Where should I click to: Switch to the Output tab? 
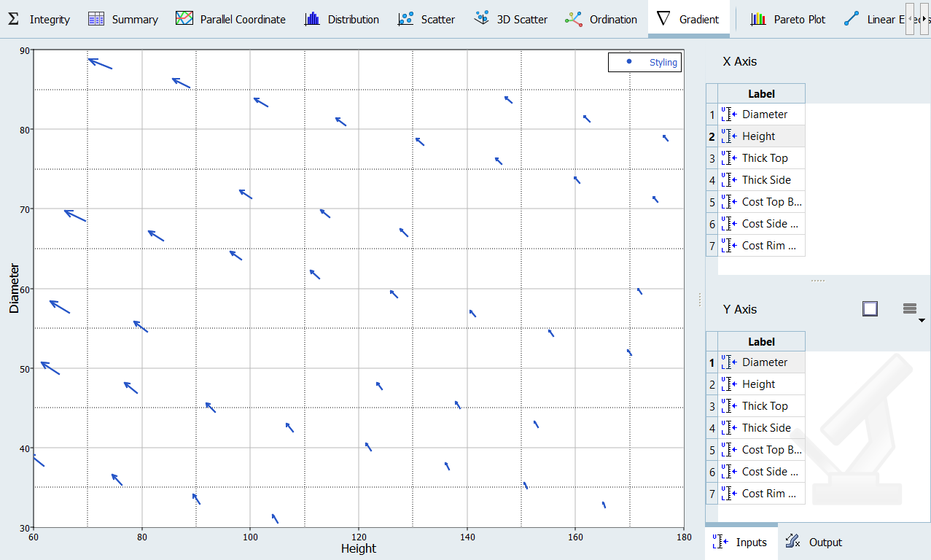[x=815, y=542]
